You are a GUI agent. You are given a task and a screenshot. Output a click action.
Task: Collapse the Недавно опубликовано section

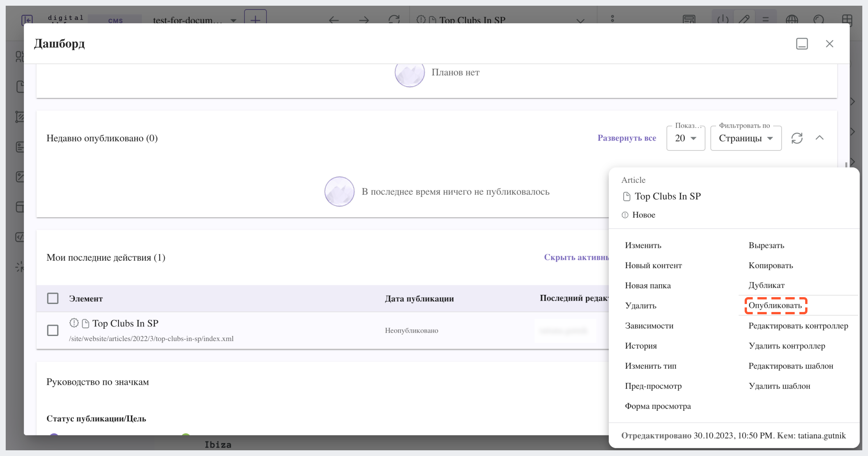click(x=820, y=138)
